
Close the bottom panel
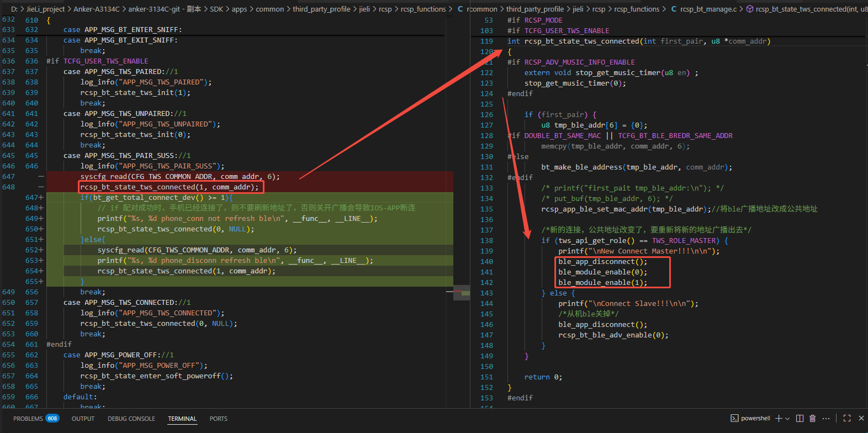click(861, 419)
